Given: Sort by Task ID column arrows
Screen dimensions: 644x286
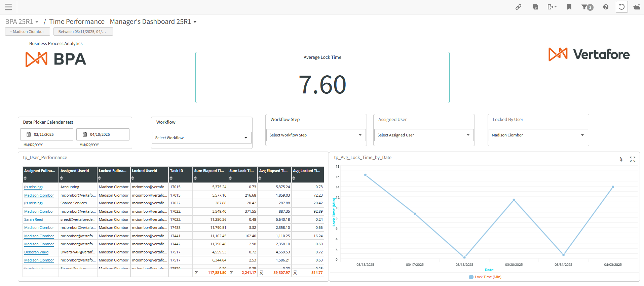Looking at the screenshot, I should [171, 178].
